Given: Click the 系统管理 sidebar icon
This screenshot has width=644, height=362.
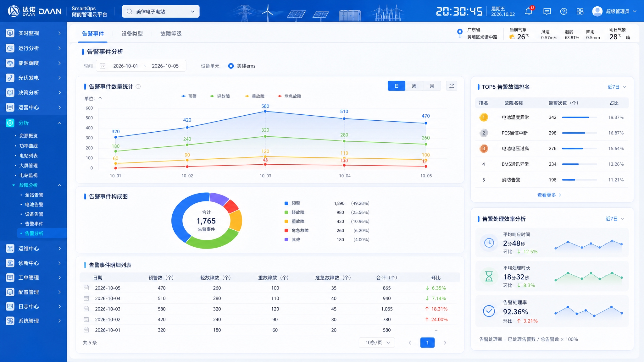Looking at the screenshot, I should click(10, 321).
